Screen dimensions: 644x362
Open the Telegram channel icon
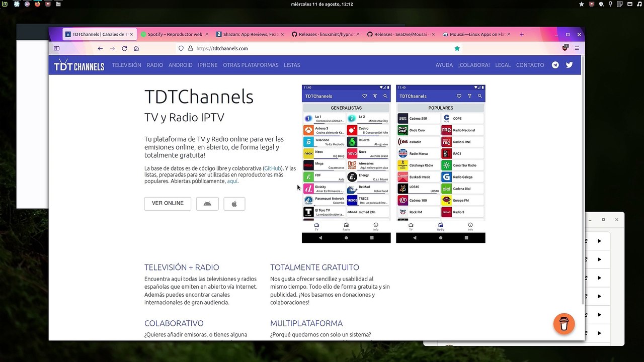point(555,65)
